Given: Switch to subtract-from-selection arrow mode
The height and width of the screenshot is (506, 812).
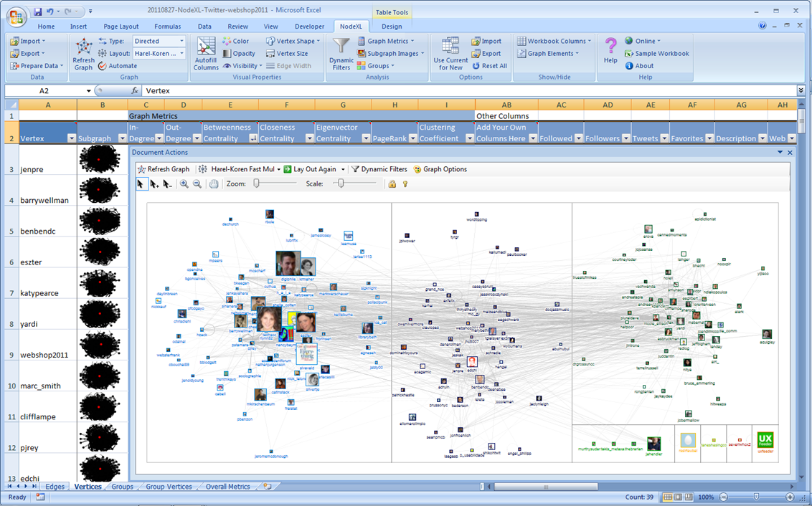Looking at the screenshot, I should click(x=166, y=183).
